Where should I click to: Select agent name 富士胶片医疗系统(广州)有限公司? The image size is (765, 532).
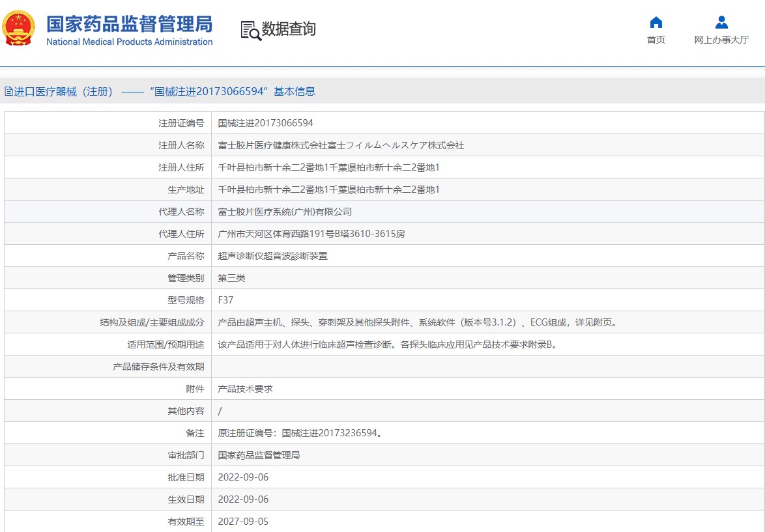[285, 212]
